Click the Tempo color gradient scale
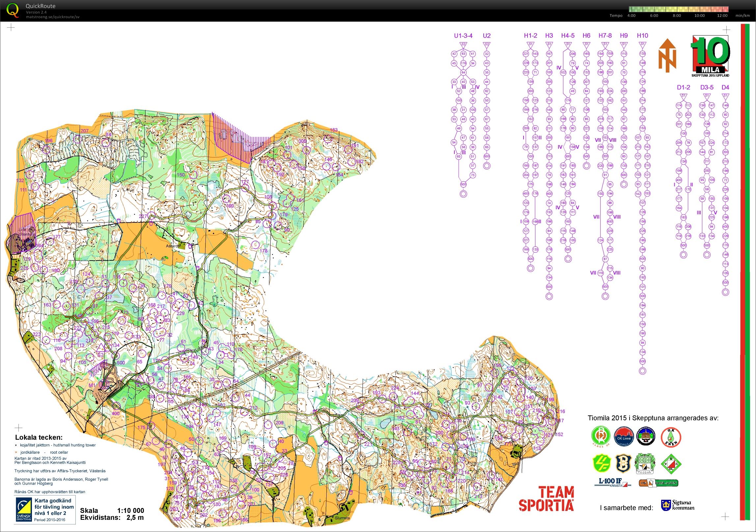 (x=679, y=9)
